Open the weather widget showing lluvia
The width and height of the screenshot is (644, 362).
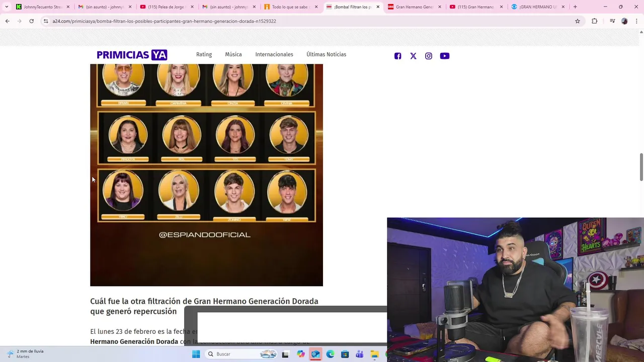tap(25, 354)
